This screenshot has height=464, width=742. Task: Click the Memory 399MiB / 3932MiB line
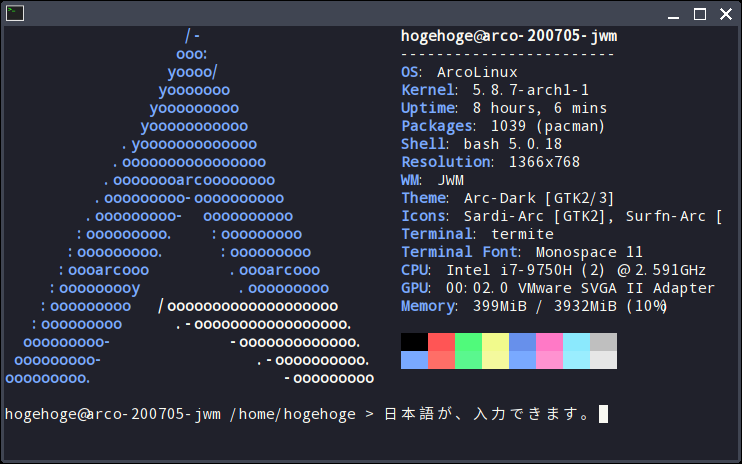click(534, 306)
